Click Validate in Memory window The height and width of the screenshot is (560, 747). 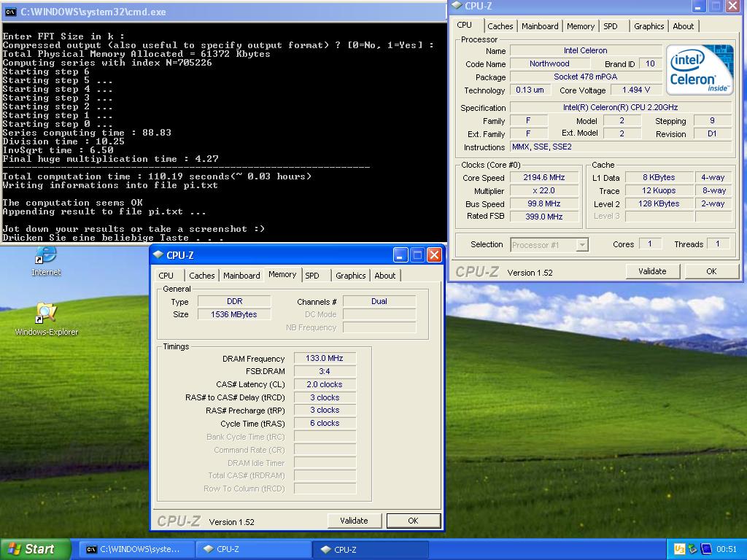click(x=354, y=521)
